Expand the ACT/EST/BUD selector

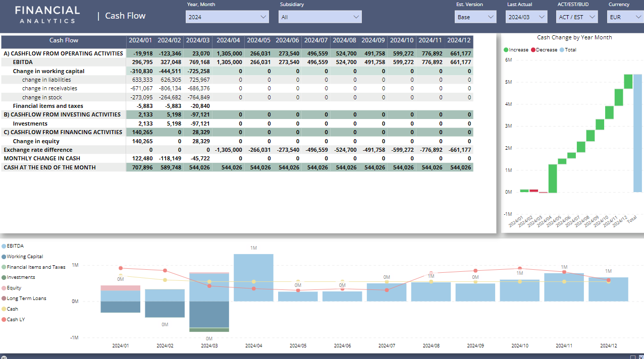point(577,17)
